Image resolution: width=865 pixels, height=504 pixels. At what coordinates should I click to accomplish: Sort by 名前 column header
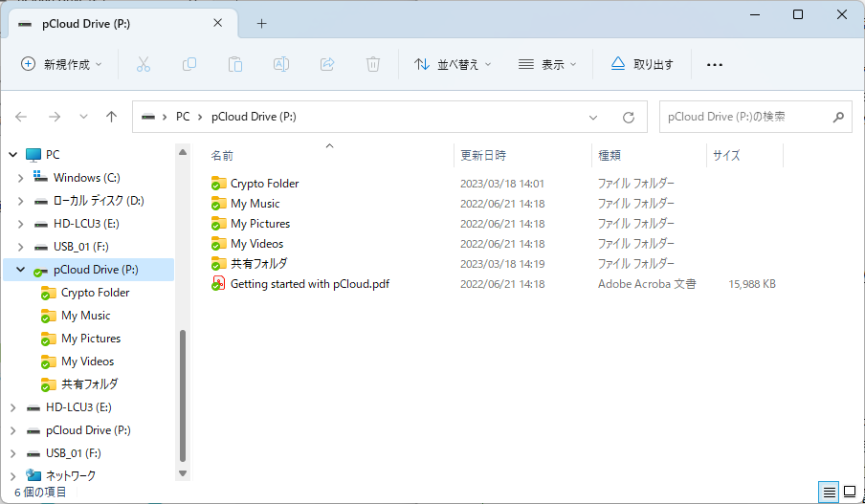pyautogui.click(x=329, y=156)
